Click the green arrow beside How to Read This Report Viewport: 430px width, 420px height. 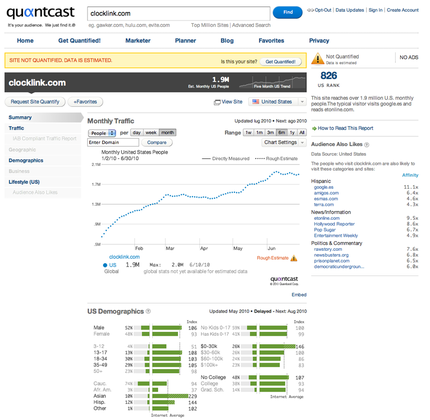click(314, 128)
